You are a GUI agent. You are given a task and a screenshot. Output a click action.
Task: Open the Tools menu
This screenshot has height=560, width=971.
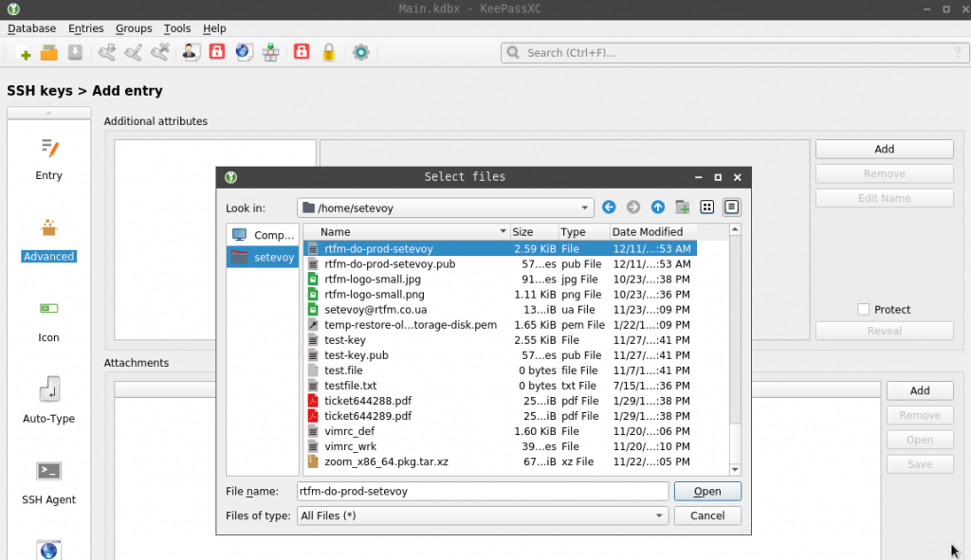click(x=176, y=28)
